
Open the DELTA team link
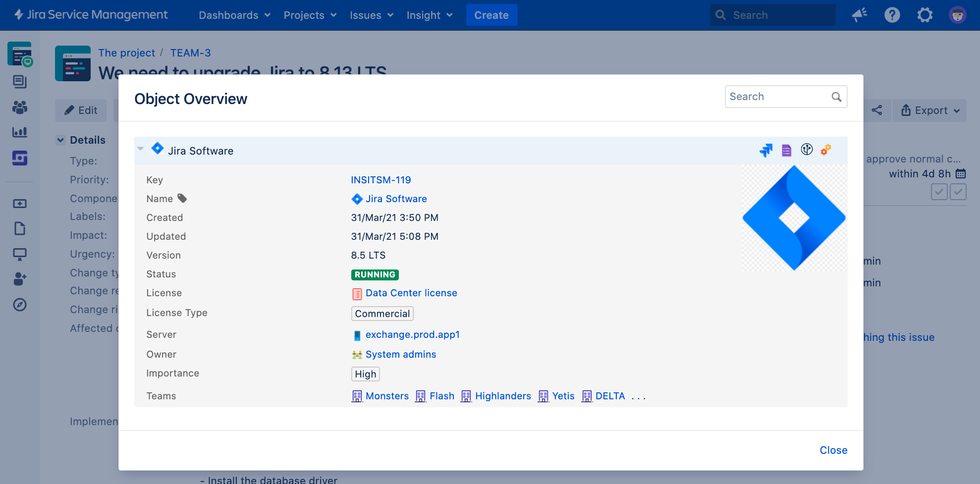610,396
